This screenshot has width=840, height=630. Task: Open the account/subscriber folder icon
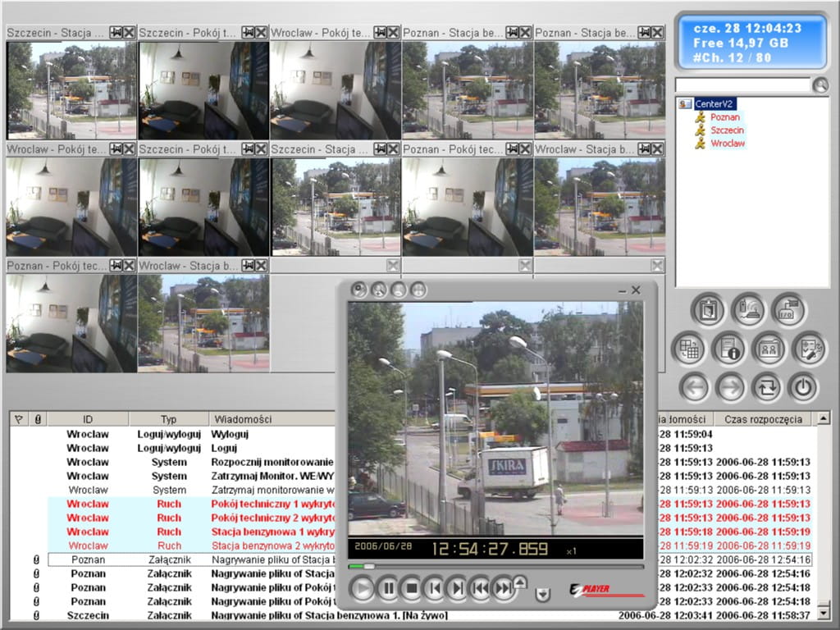click(769, 349)
